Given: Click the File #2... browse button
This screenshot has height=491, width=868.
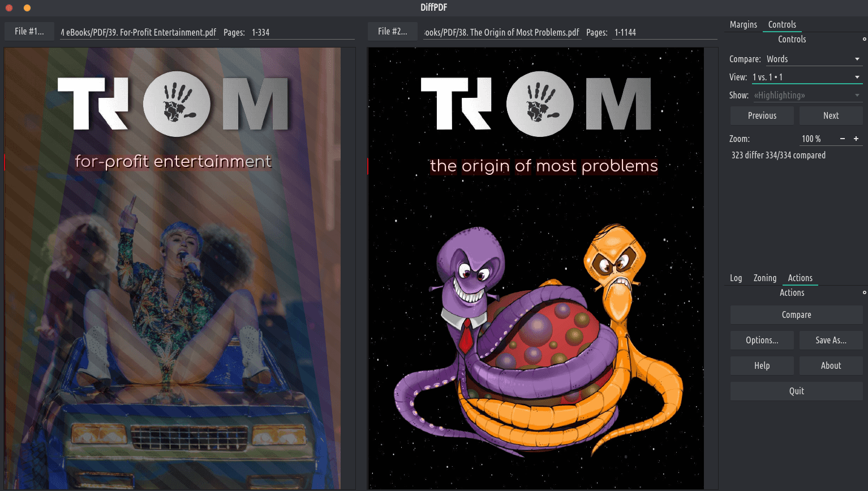Looking at the screenshot, I should [x=392, y=32].
